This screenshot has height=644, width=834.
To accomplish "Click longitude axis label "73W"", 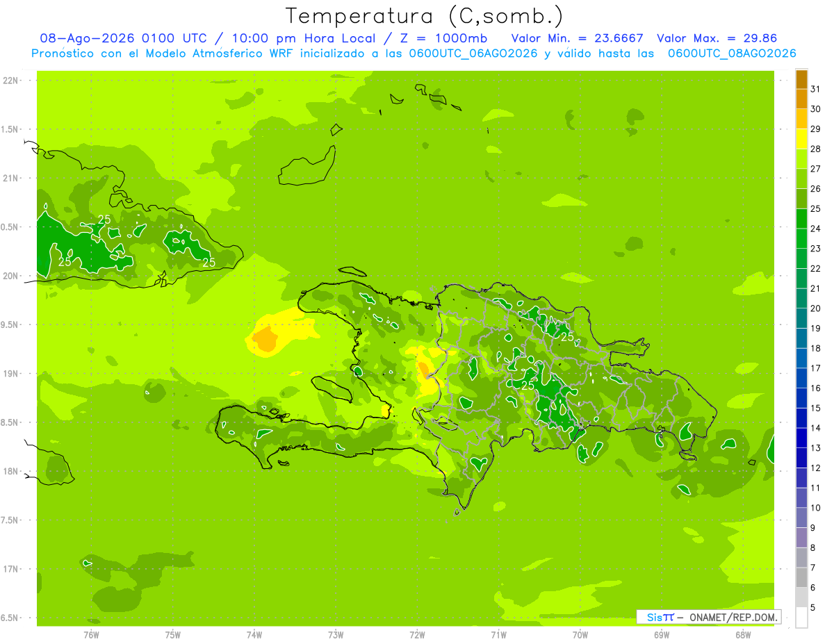I will tap(336, 635).
